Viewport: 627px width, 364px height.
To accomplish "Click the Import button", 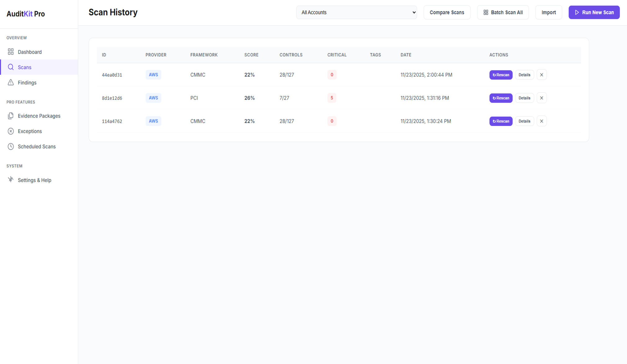I will click(x=548, y=12).
